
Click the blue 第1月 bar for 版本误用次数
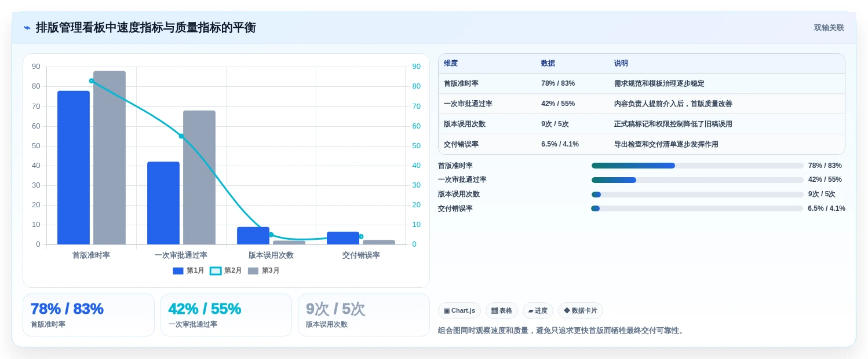253,236
